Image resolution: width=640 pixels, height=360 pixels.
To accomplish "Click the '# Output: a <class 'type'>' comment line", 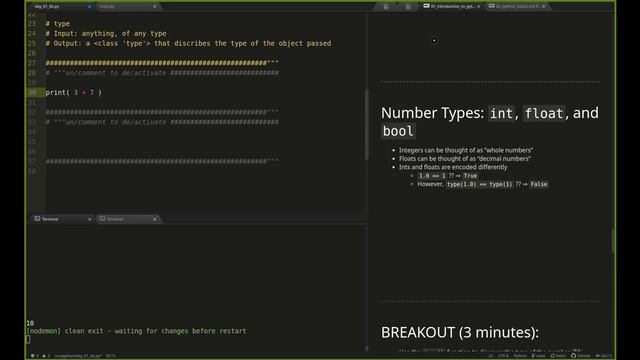I will point(188,43).
